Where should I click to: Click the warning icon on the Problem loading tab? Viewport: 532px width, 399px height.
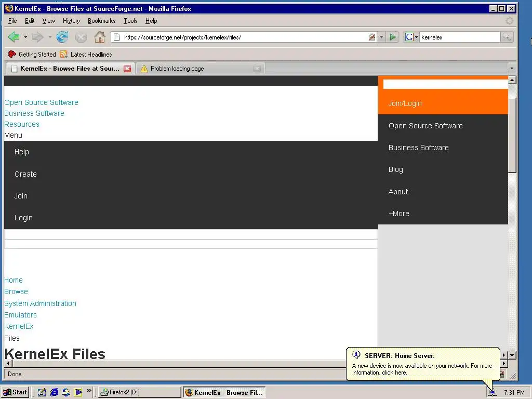tap(144, 69)
